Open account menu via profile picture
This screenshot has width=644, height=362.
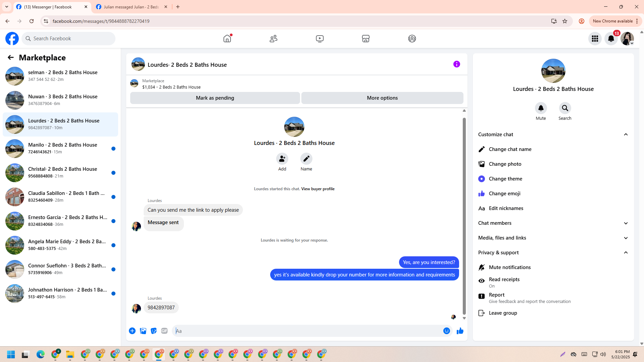pos(627,39)
